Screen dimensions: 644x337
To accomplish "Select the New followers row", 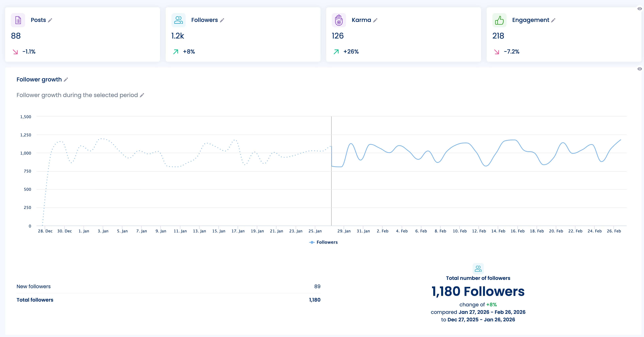I will (x=33, y=286).
